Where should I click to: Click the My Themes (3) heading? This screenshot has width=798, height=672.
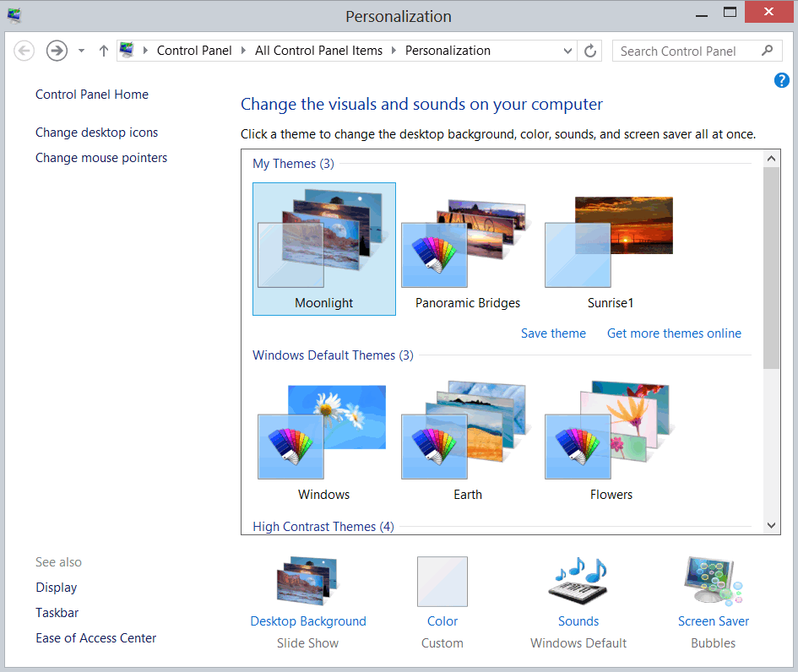pyautogui.click(x=293, y=164)
